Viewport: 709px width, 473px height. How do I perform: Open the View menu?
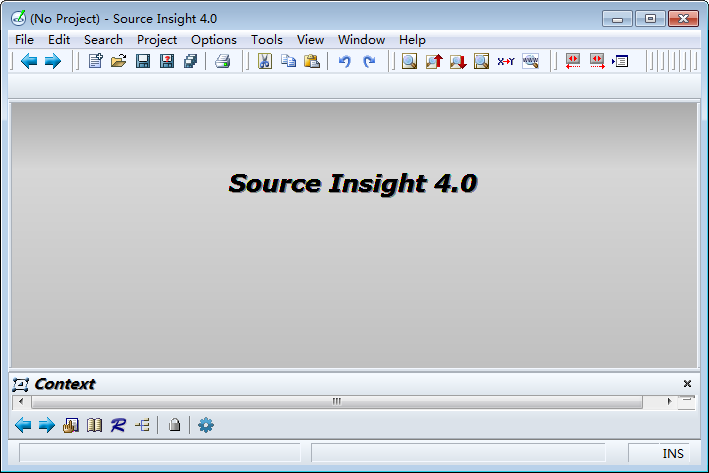coord(310,40)
